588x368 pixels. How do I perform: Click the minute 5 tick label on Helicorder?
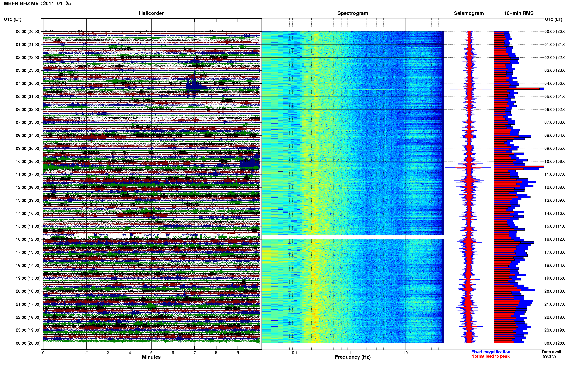(151, 353)
